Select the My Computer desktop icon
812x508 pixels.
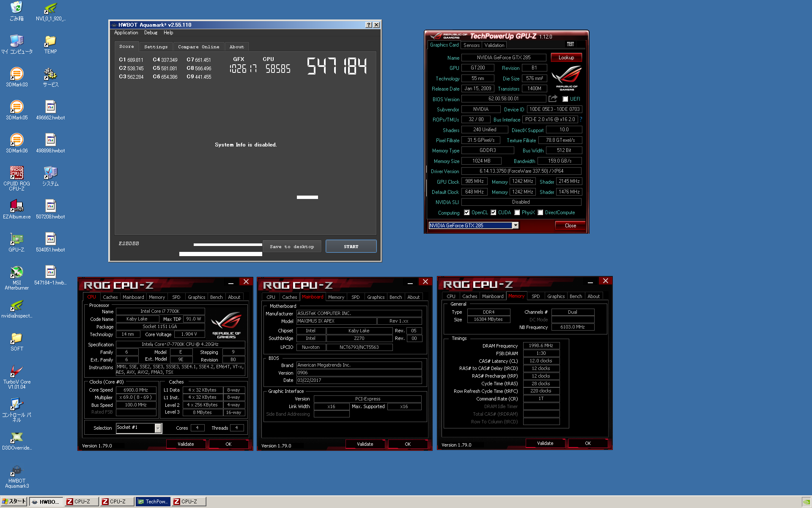pos(16,44)
